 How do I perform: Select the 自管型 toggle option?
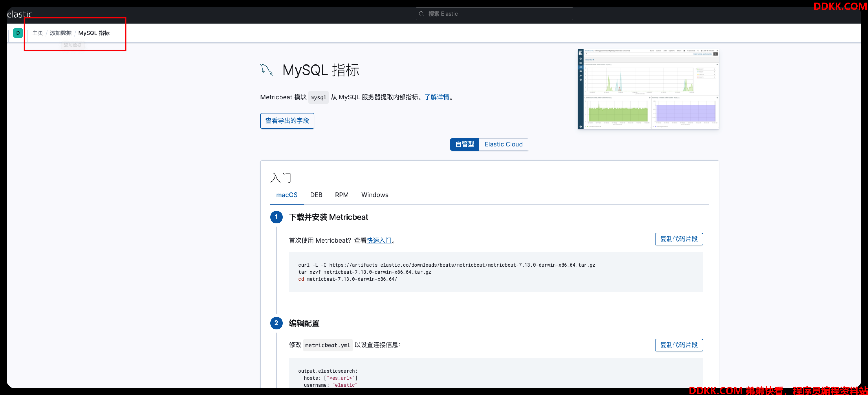[x=465, y=144]
